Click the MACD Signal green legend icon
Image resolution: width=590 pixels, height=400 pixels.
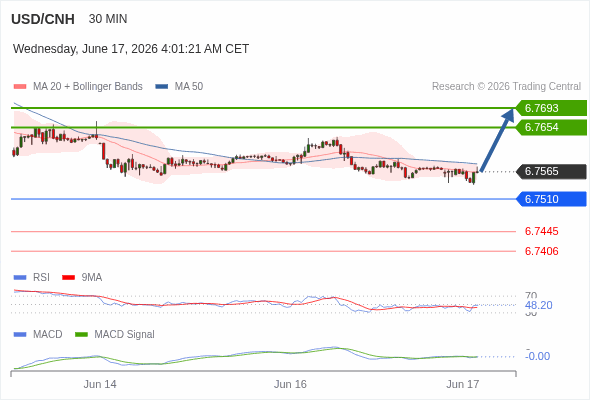tap(81, 335)
